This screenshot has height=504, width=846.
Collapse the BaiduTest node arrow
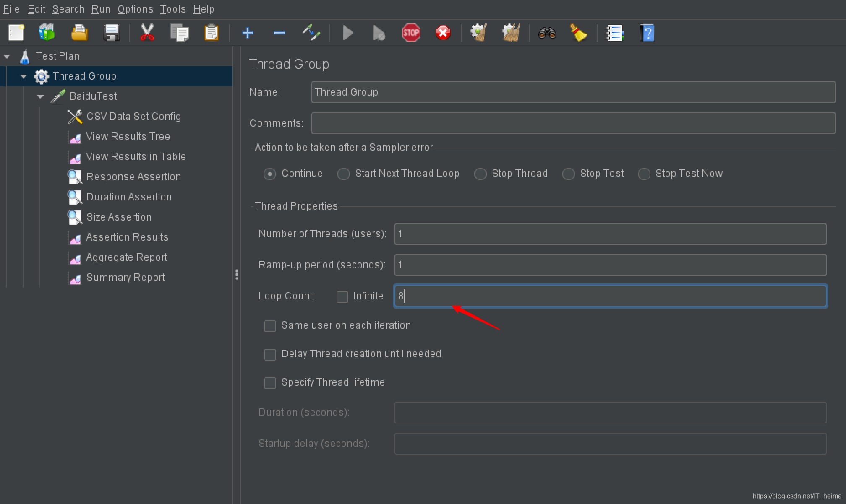pos(40,96)
